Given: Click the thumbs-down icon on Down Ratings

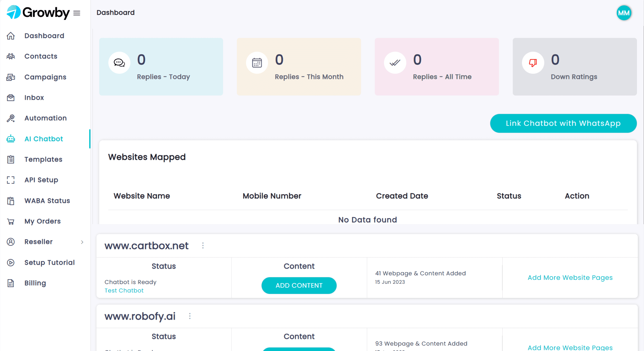Looking at the screenshot, I should point(533,63).
